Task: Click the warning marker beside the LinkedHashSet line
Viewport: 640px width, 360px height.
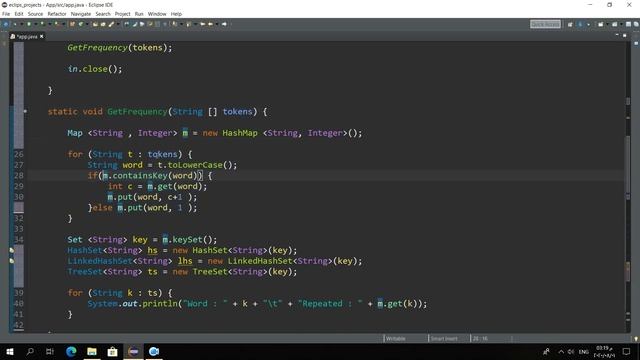Action: tap(12, 260)
